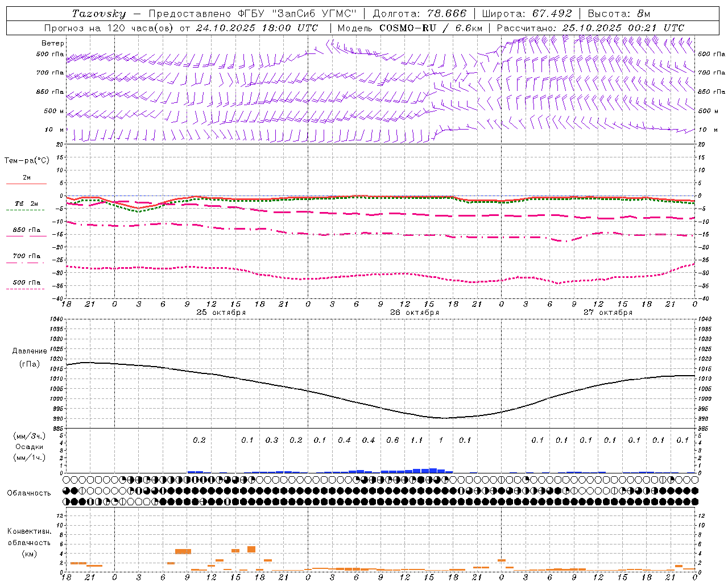The width and height of the screenshot is (728, 582).
Task: Click the "Td 2м" dew point legend label
Action: (x=27, y=203)
